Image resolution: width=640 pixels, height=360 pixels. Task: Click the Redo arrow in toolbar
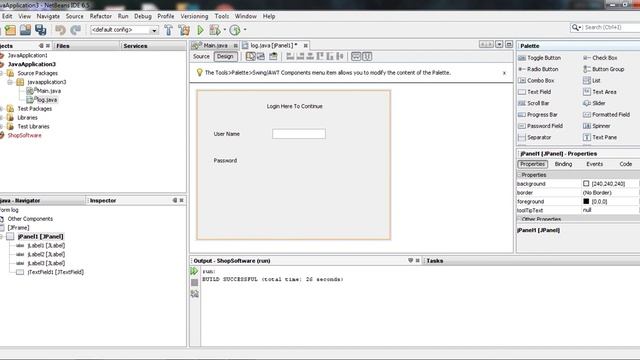[76, 30]
